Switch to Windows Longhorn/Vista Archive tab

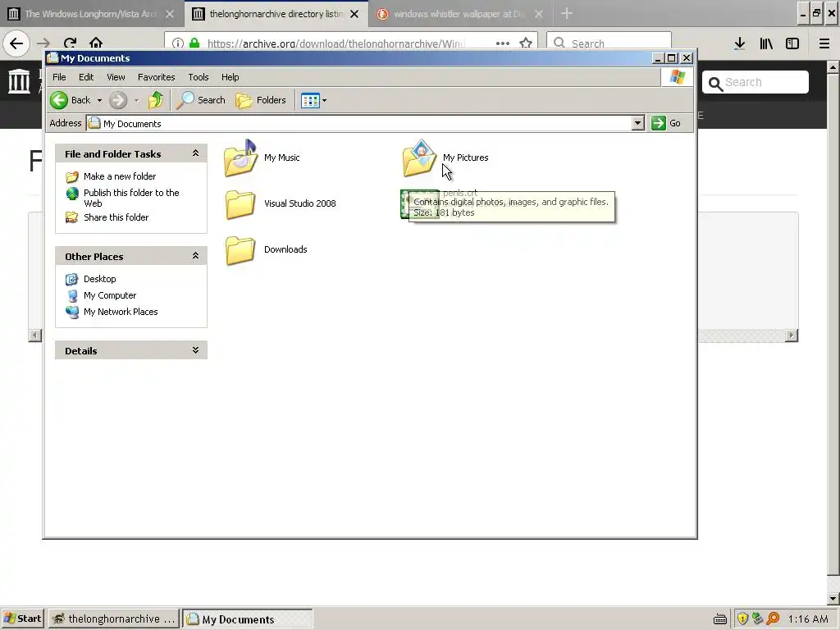(x=92, y=14)
